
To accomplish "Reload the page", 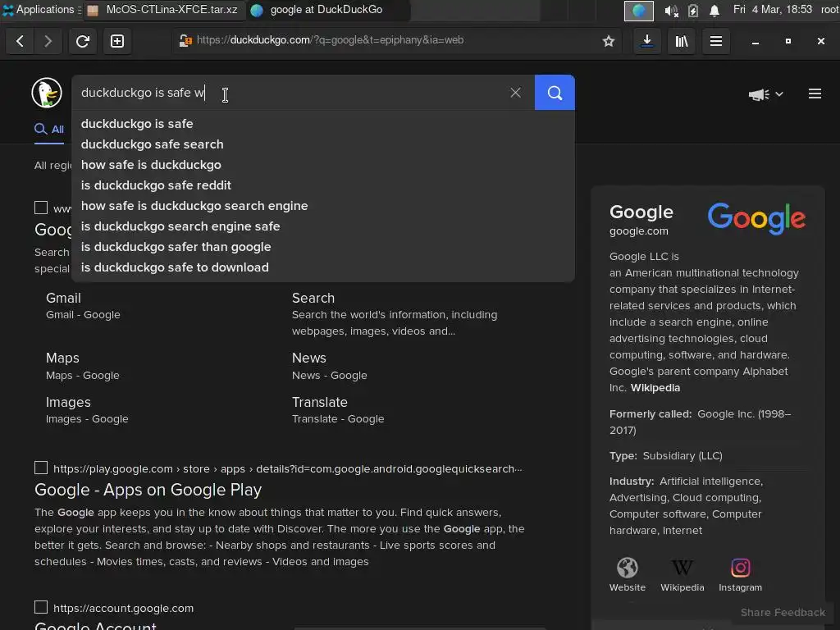I will pos(83,41).
